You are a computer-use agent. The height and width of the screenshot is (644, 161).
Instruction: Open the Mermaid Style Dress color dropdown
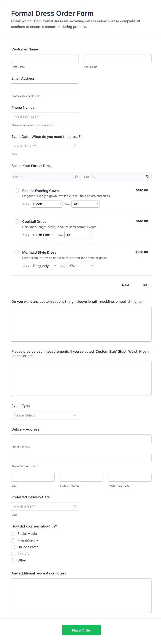tap(44, 266)
